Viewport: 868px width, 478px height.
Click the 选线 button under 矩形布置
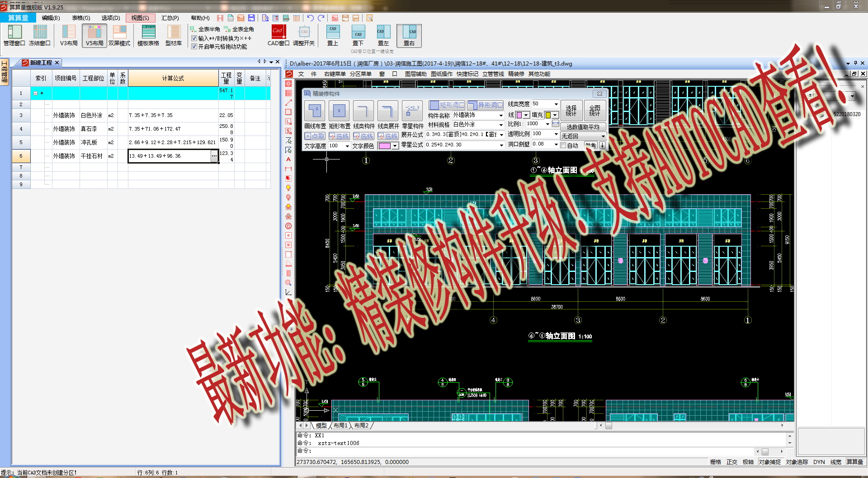pyautogui.click(x=340, y=136)
